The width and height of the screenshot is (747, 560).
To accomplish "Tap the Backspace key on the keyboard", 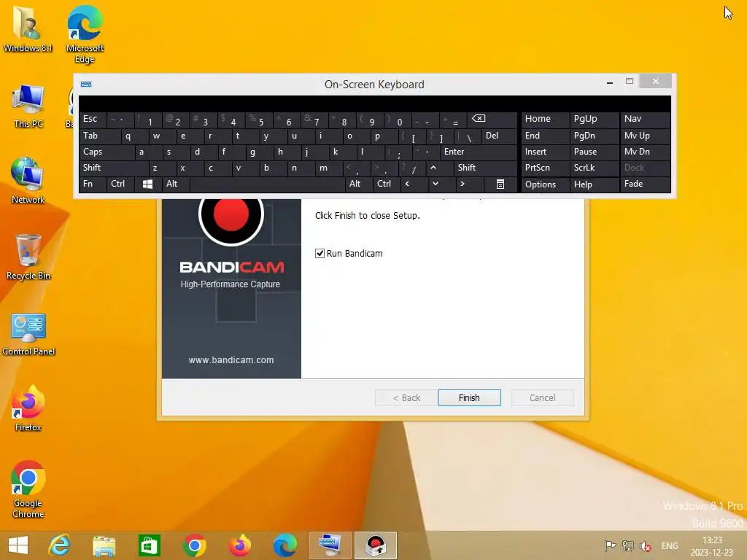I will [x=492, y=119].
